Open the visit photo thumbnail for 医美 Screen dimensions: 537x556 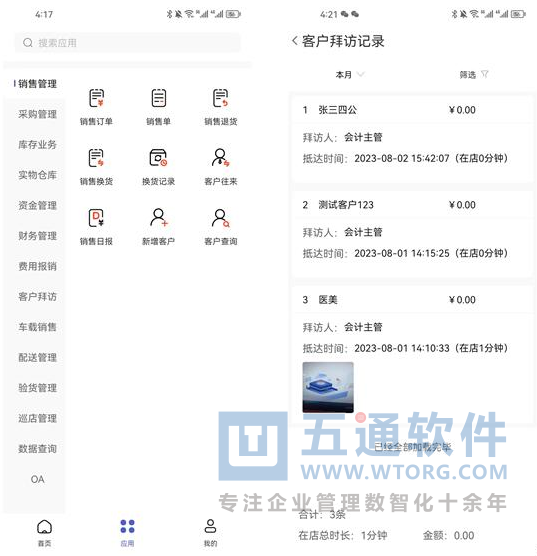point(328,387)
